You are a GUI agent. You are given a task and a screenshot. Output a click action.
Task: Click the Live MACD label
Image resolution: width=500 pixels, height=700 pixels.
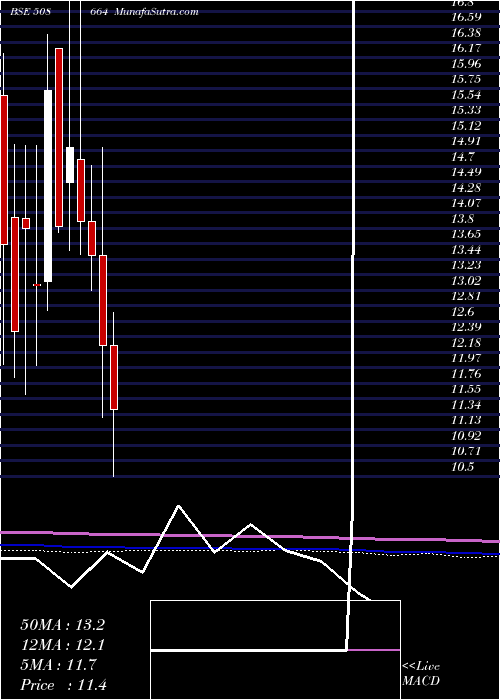(421, 674)
